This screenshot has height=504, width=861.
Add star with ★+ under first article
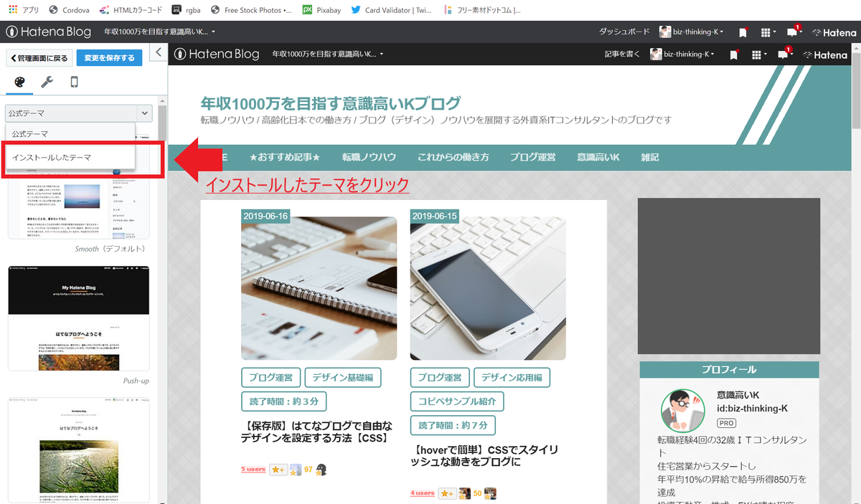(278, 470)
